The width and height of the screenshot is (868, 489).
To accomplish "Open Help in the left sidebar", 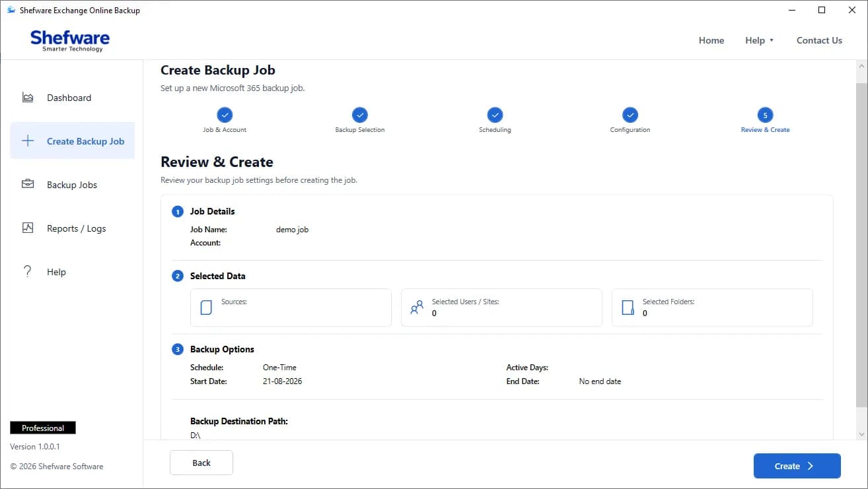I will pyautogui.click(x=73, y=271).
